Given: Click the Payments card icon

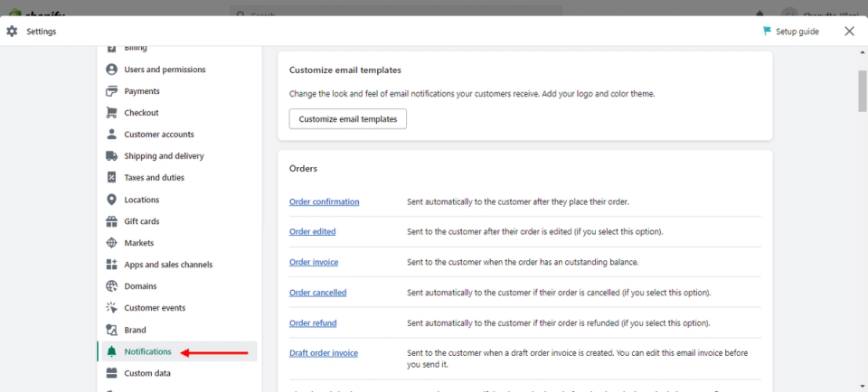Looking at the screenshot, I should click(x=112, y=91).
